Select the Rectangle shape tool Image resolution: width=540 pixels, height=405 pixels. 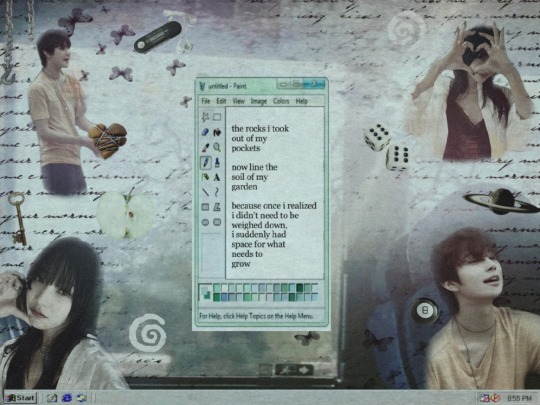205,207
